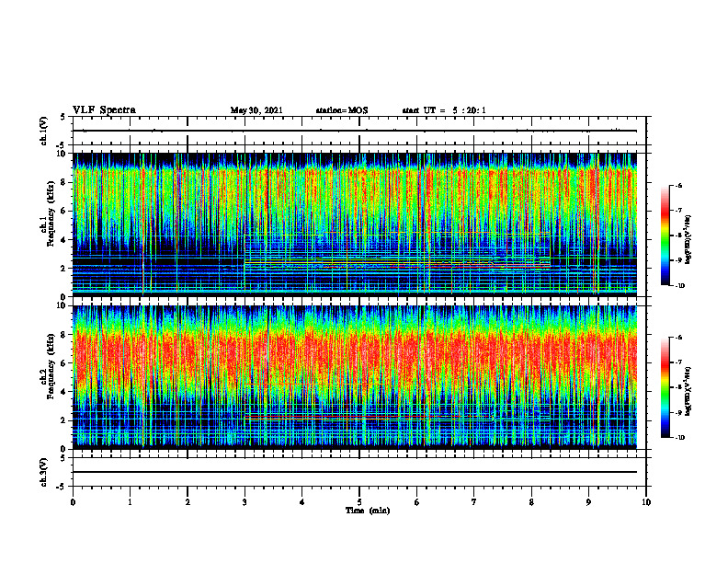The height and width of the screenshot is (563, 728).
Task: Click the "Time (min)" x-axis label
Action: coord(368,511)
